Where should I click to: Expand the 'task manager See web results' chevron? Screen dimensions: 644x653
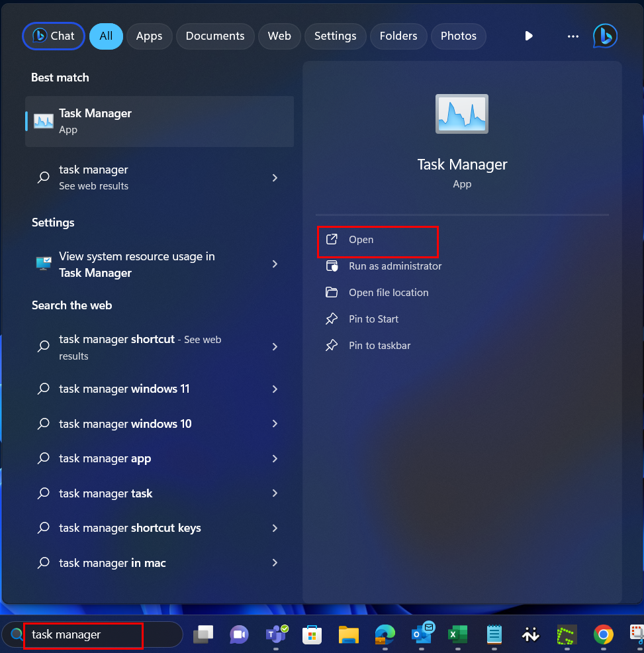point(275,178)
